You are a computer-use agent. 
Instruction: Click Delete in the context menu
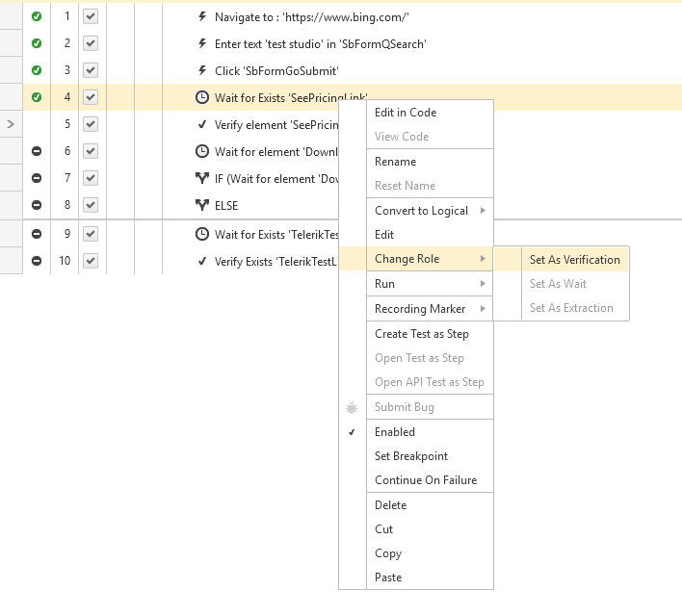[390, 505]
